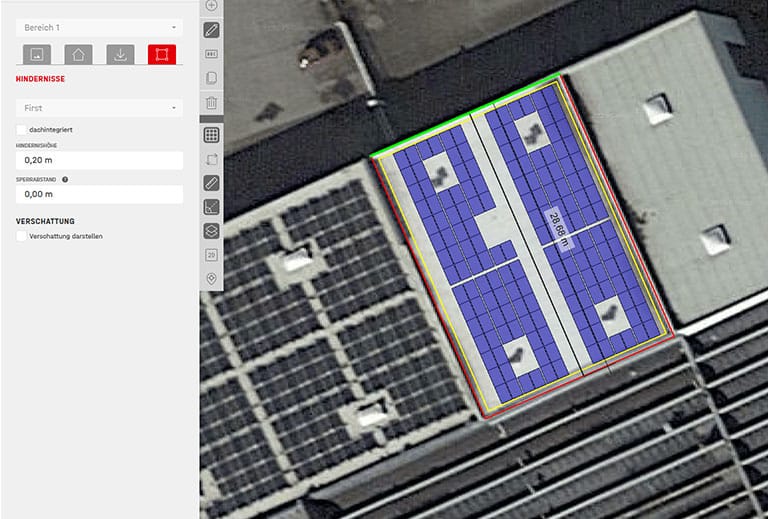Click the copy document icon

click(x=211, y=78)
